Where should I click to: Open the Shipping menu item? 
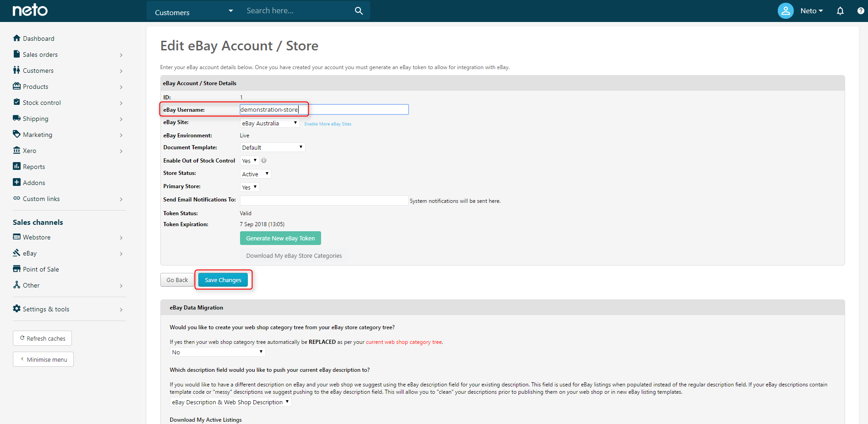(x=35, y=119)
